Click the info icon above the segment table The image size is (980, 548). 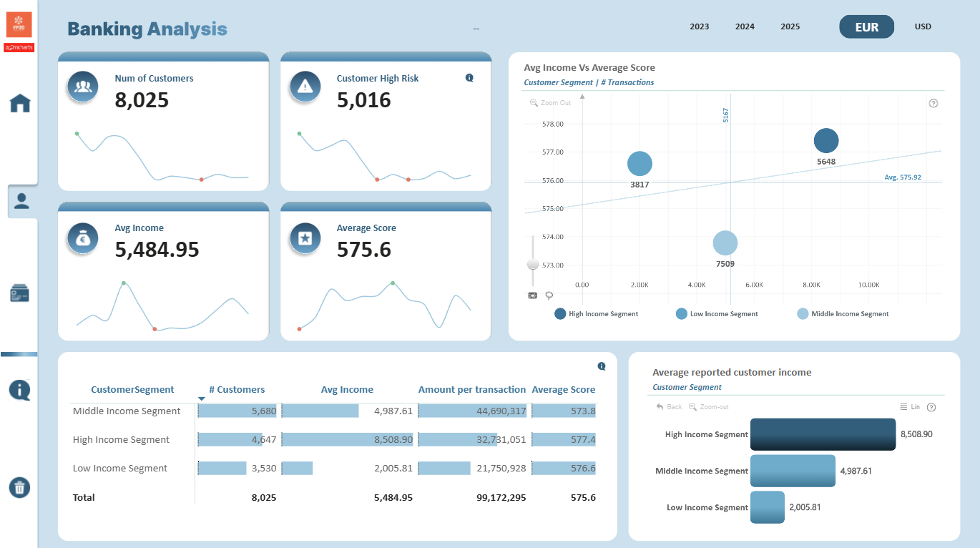602,366
